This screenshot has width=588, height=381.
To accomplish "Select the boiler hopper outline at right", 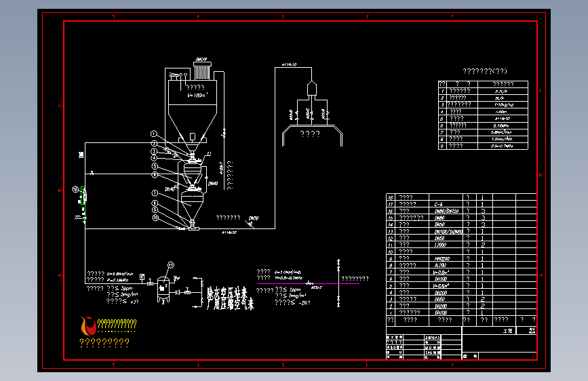I will point(312,136).
